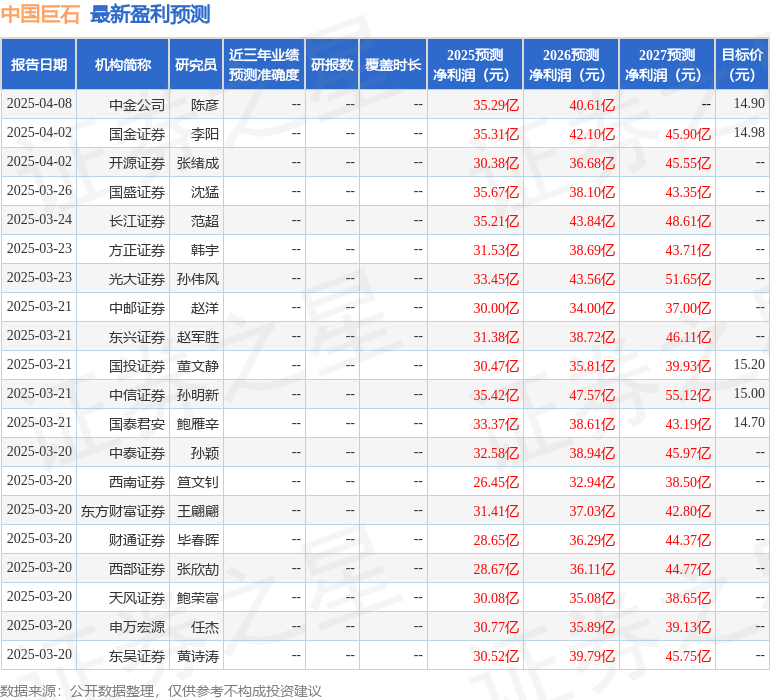This screenshot has height=700, width=770.
Task: Click target price 15.00
Action: (x=749, y=393)
